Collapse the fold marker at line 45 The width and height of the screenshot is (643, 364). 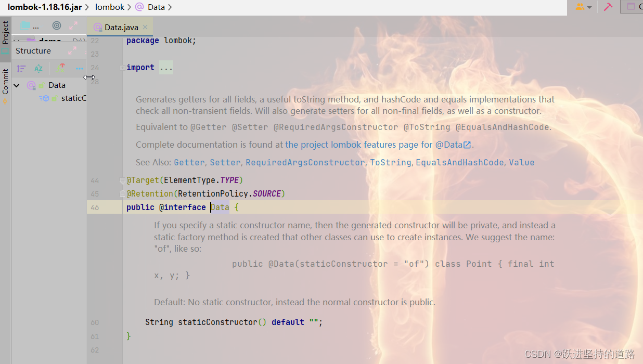click(122, 193)
